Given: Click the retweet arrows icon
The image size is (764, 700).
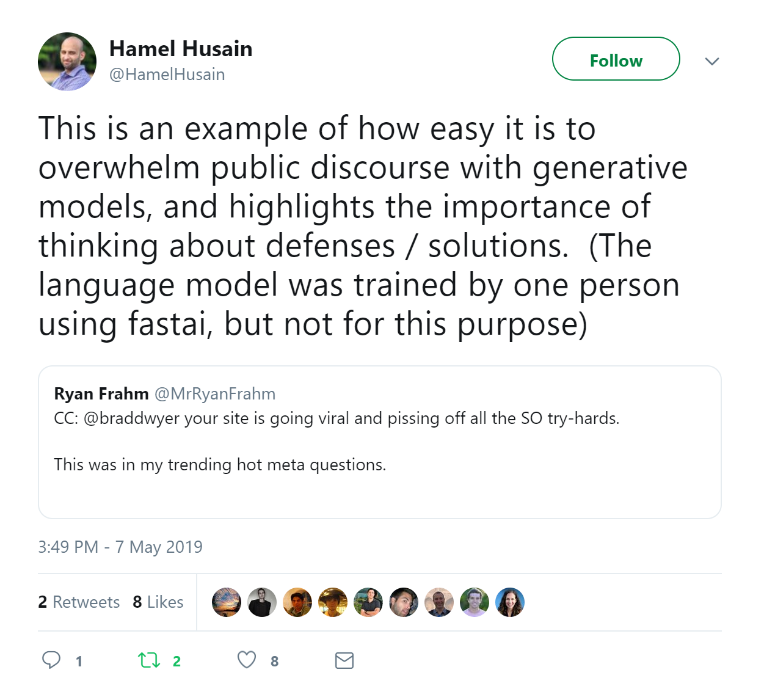Looking at the screenshot, I should tap(148, 660).
